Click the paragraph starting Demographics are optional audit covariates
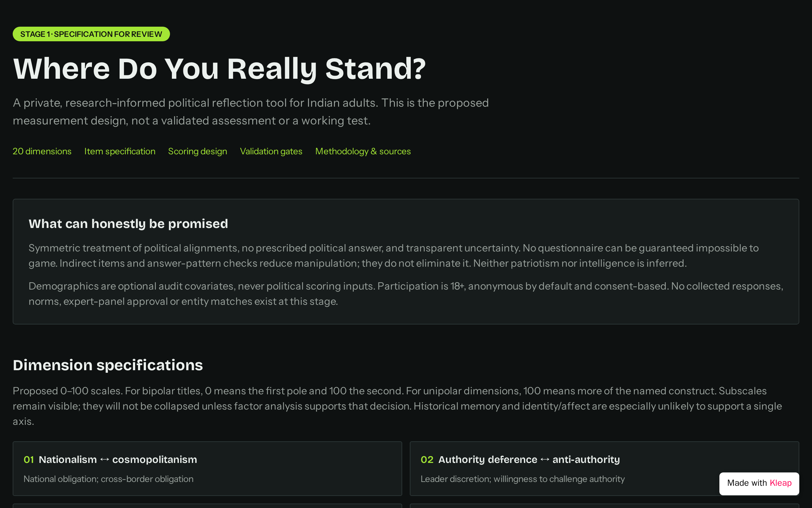The width and height of the screenshot is (812, 508). [x=406, y=294]
